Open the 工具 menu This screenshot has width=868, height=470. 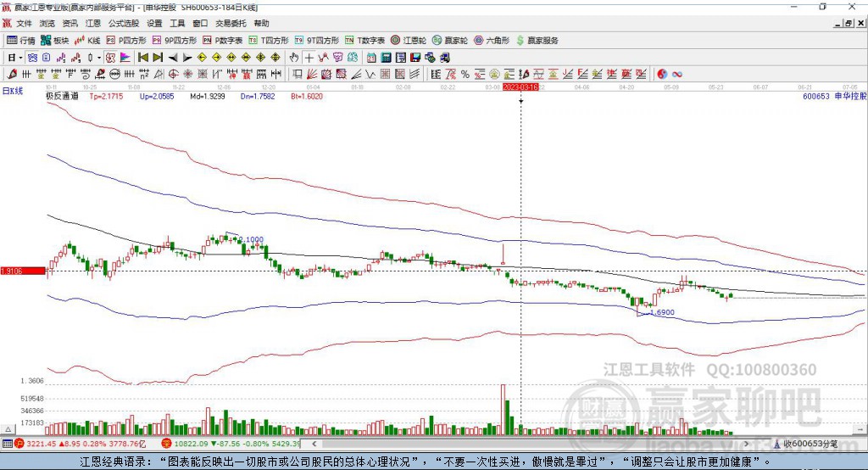coord(177,23)
